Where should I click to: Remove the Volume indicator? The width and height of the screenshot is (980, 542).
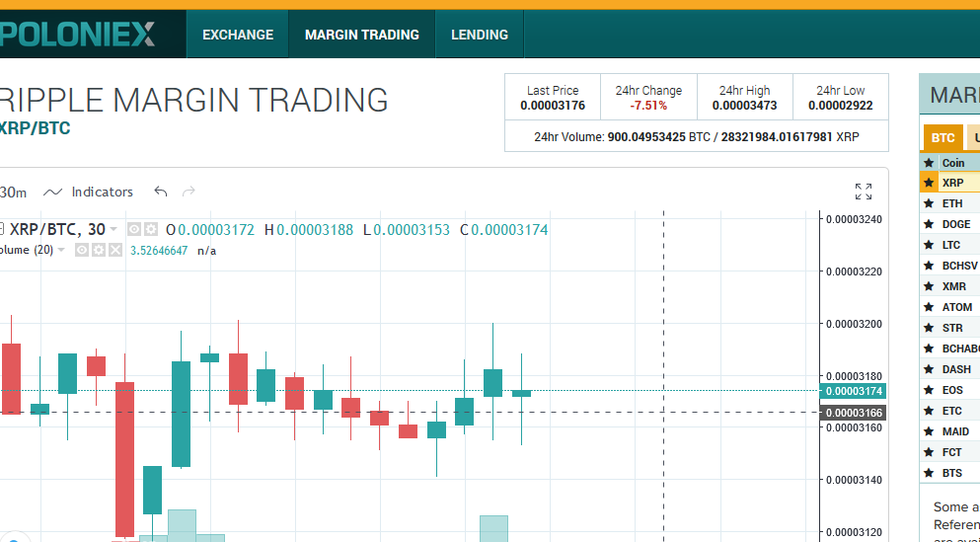pos(115,250)
